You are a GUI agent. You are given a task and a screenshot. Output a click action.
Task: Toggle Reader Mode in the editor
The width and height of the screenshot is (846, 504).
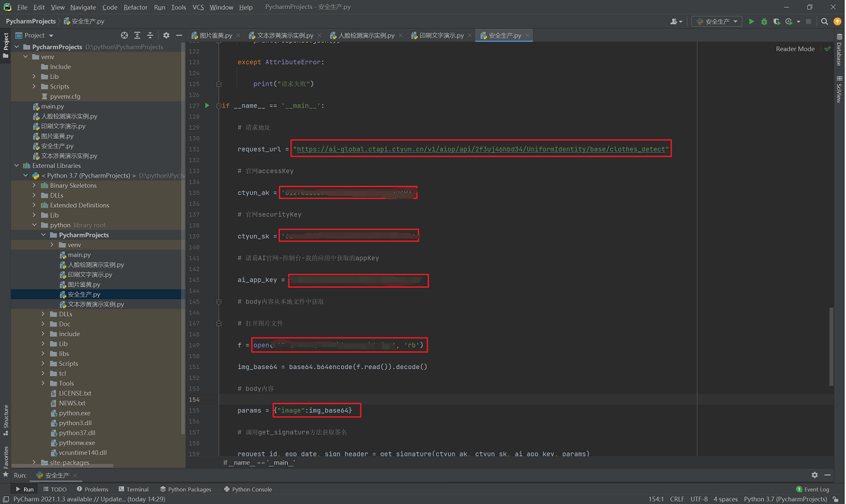point(795,49)
